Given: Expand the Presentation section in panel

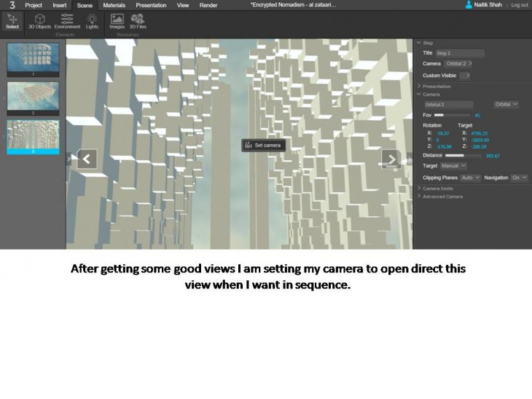Looking at the screenshot, I should 437,87.
